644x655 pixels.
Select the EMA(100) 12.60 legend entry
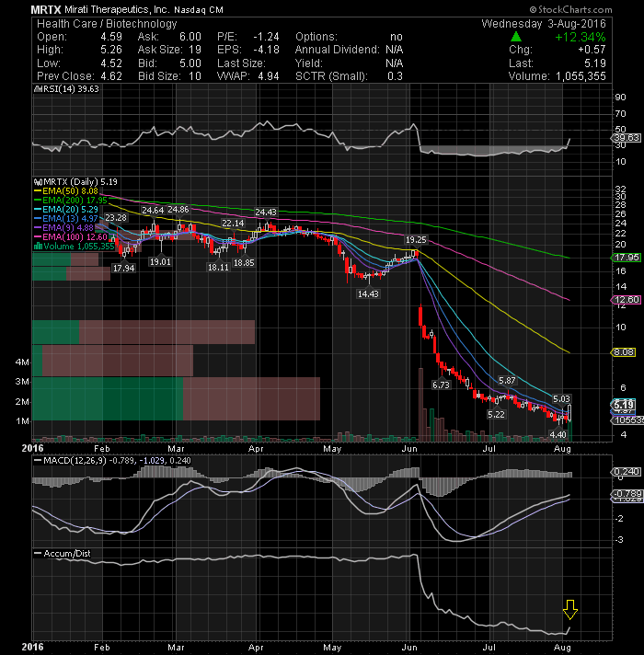click(x=71, y=237)
